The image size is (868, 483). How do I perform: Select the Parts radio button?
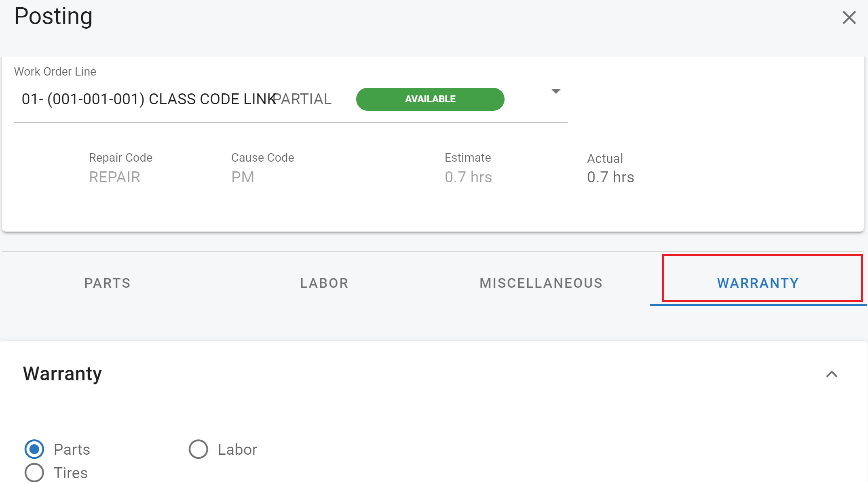coord(34,449)
